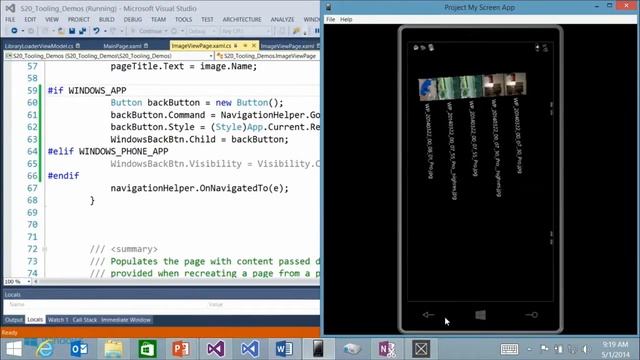Viewport: 640px width, 360px height.
Task: Close the ImageViewPage.xaml.cs tab
Action: point(253,45)
